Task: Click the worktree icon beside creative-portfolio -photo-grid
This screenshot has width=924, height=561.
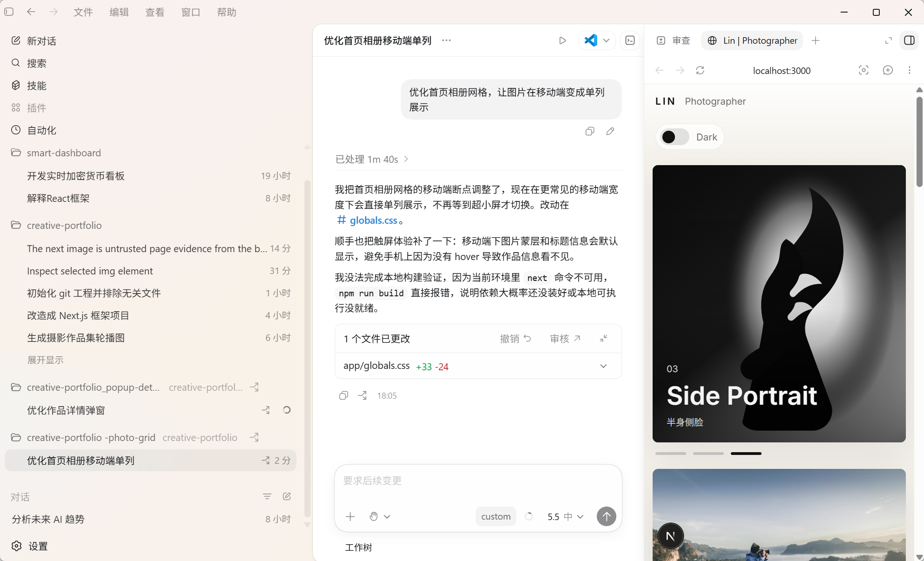Action: (254, 437)
